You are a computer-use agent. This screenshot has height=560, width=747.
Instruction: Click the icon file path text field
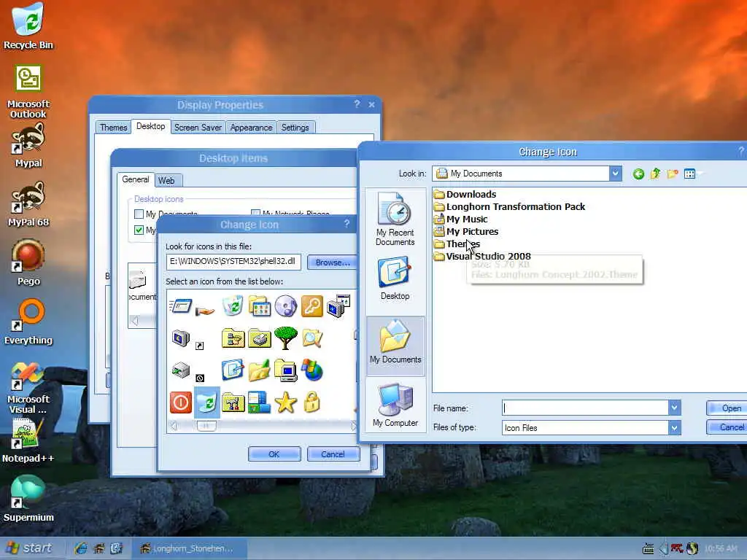pos(233,262)
